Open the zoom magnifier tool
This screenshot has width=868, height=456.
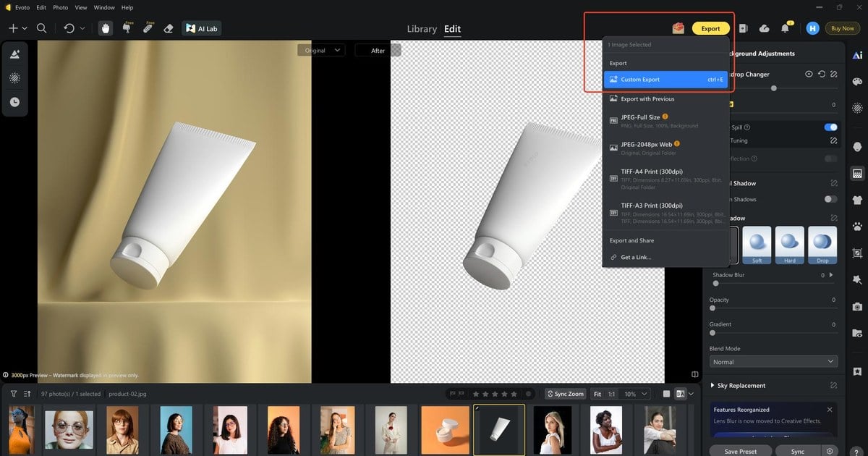pyautogui.click(x=41, y=28)
